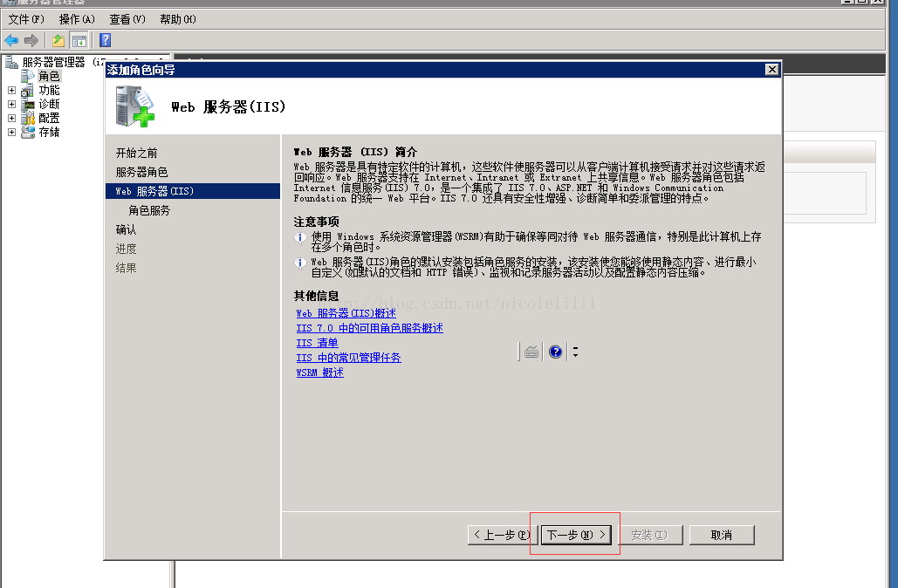Open the 帮助(H) menu
898x588 pixels.
point(177,19)
